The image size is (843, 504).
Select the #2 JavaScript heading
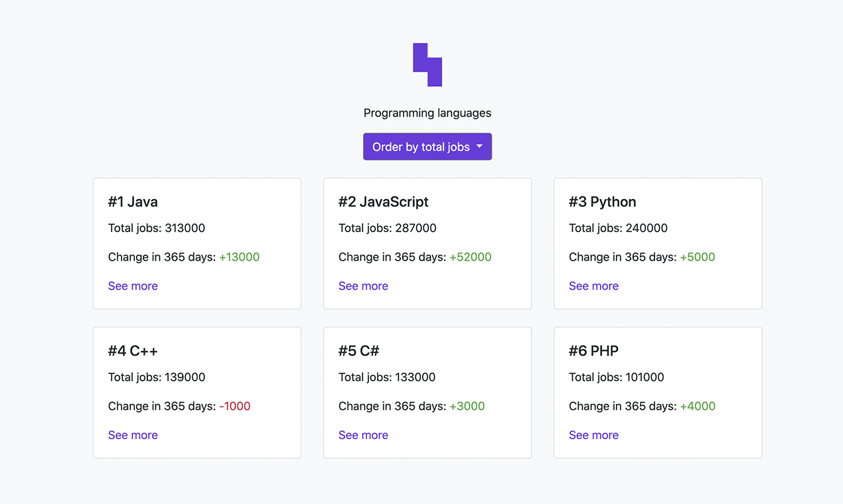[x=383, y=202]
